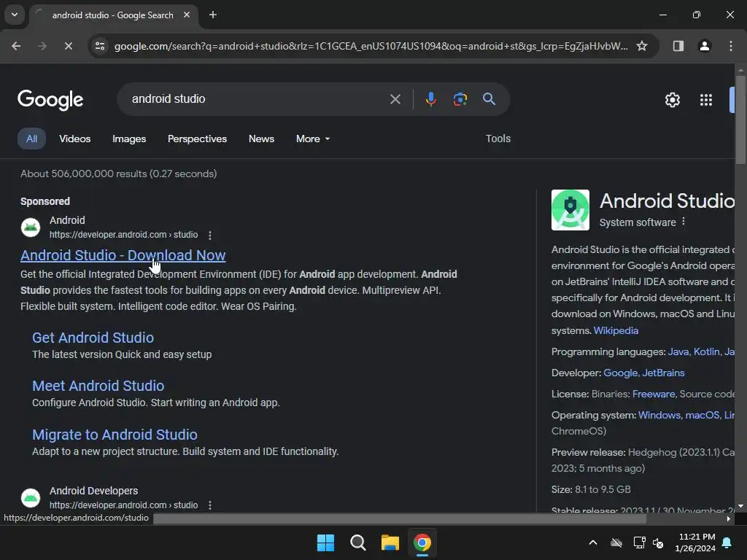Viewport: 747px width, 560px height.
Task: Click the vertical page scrollbar
Action: point(741,120)
